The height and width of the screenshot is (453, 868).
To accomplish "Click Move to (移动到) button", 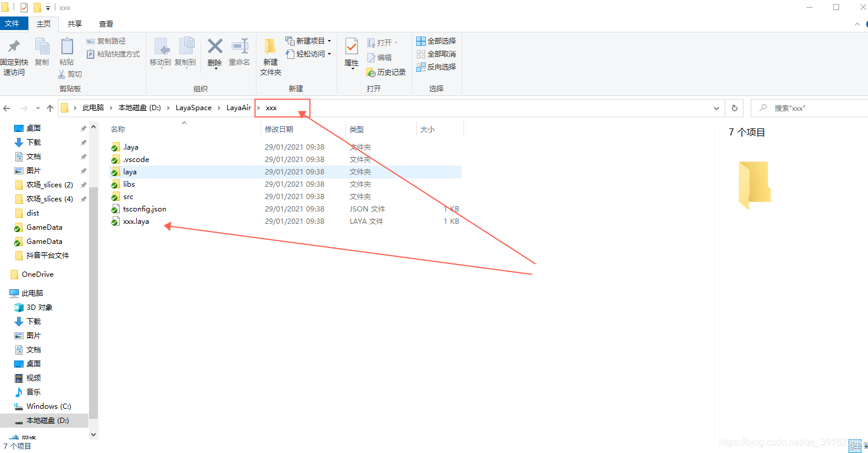I will (x=160, y=52).
